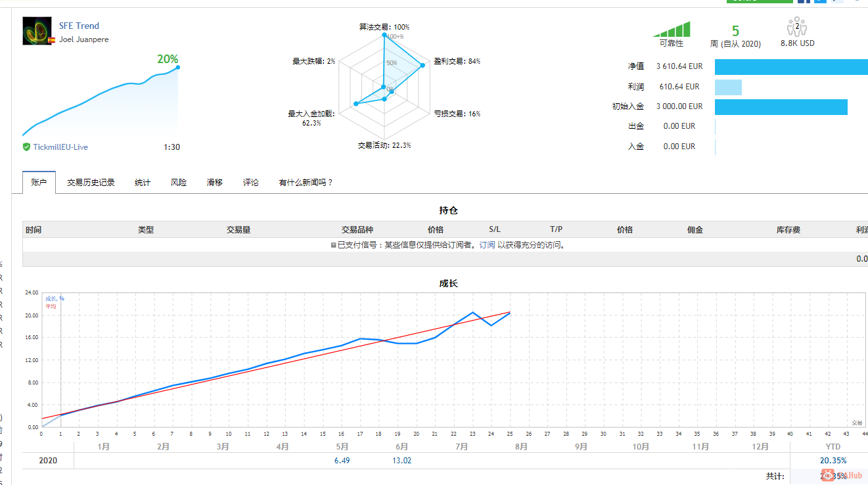This screenshot has height=485, width=868.
Task: Click the 交易品种 column header
Action: click(357, 230)
